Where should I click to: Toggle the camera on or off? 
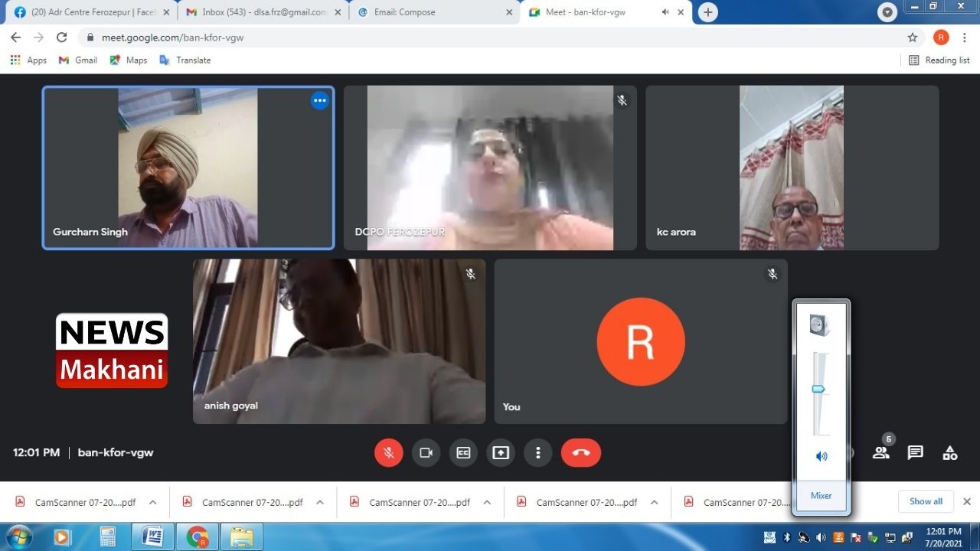pyautogui.click(x=426, y=453)
